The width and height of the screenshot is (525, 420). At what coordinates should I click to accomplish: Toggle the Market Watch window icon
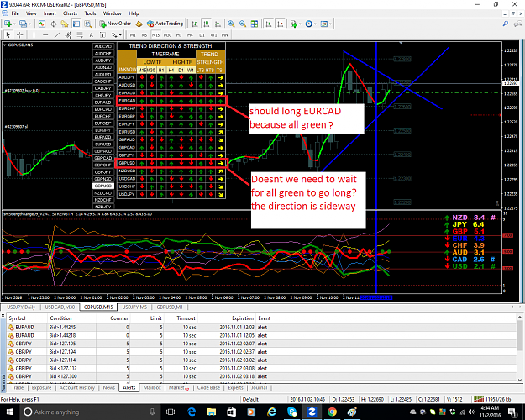(x=41, y=24)
